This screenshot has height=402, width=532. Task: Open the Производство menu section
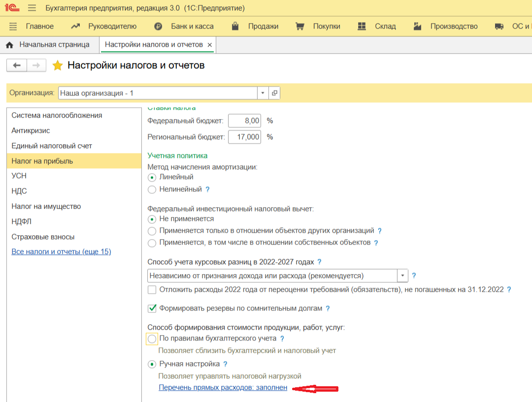[x=454, y=27]
